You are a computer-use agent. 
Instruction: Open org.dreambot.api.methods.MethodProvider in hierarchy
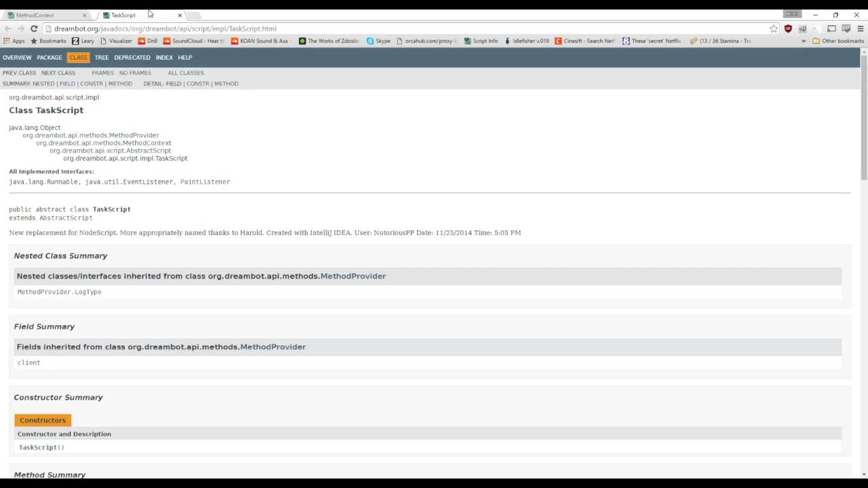coord(91,136)
